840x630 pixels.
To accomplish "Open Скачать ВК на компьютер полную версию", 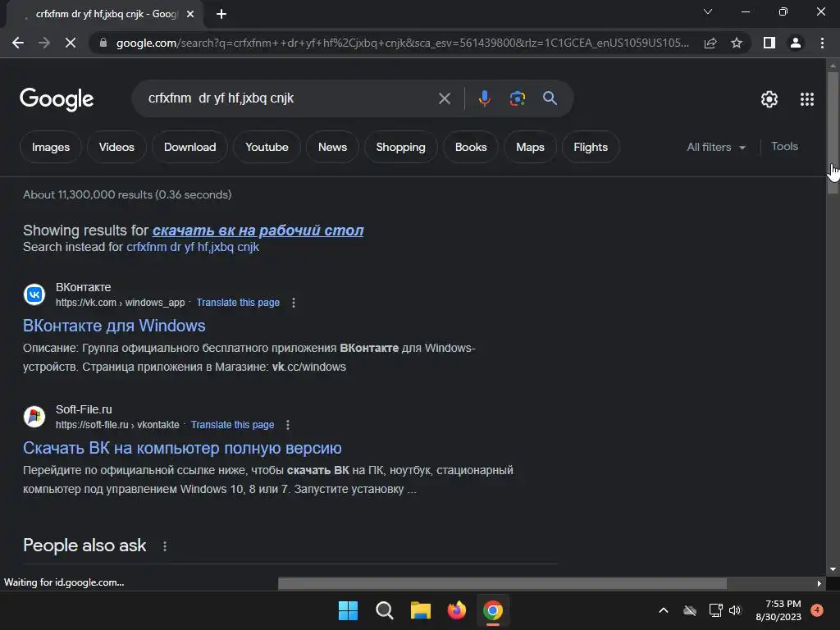I will pyautogui.click(x=182, y=448).
